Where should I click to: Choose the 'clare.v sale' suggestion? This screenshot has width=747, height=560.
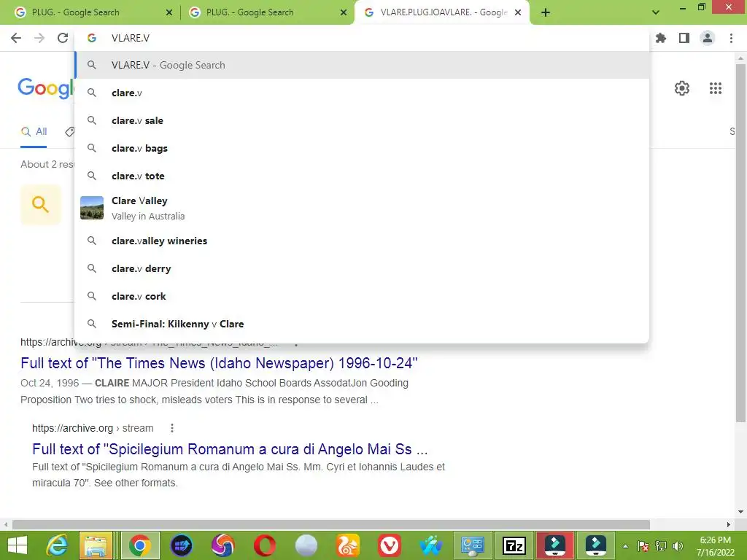point(362,120)
